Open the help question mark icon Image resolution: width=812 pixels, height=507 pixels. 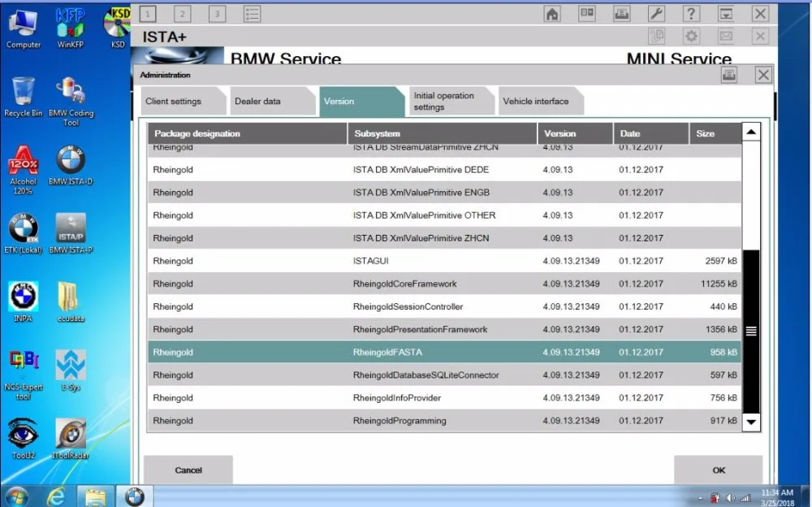tap(691, 14)
